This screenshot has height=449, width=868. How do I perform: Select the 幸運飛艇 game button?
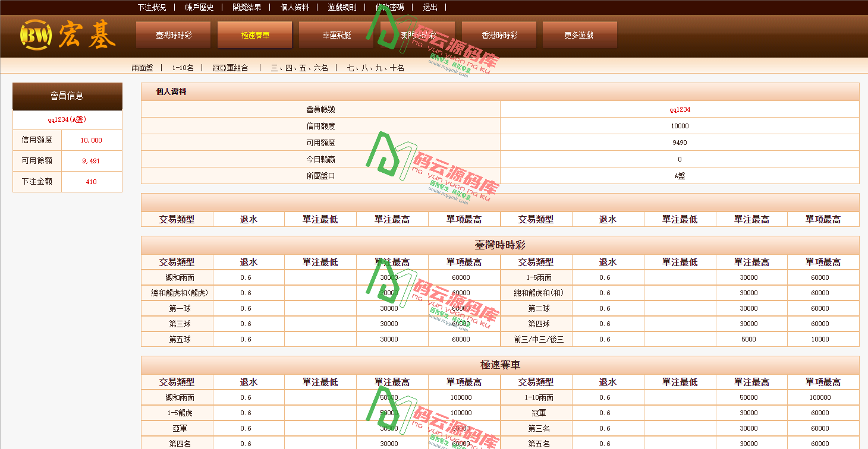(336, 34)
